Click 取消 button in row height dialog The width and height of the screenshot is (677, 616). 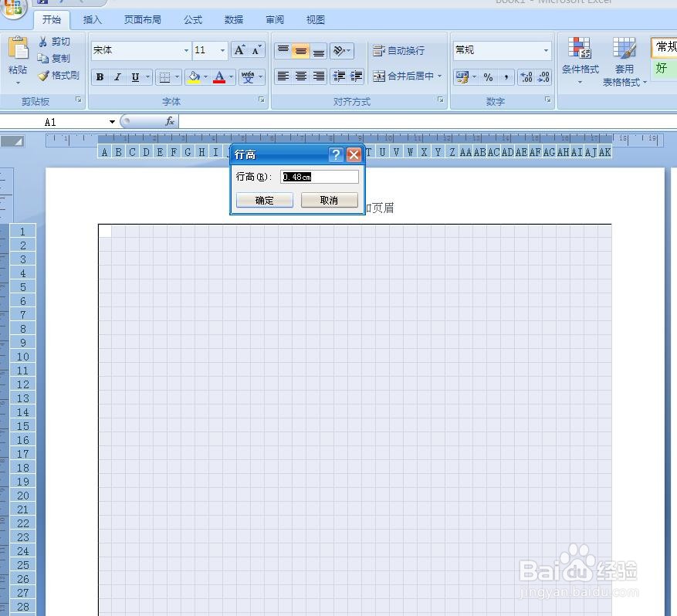[x=329, y=200]
